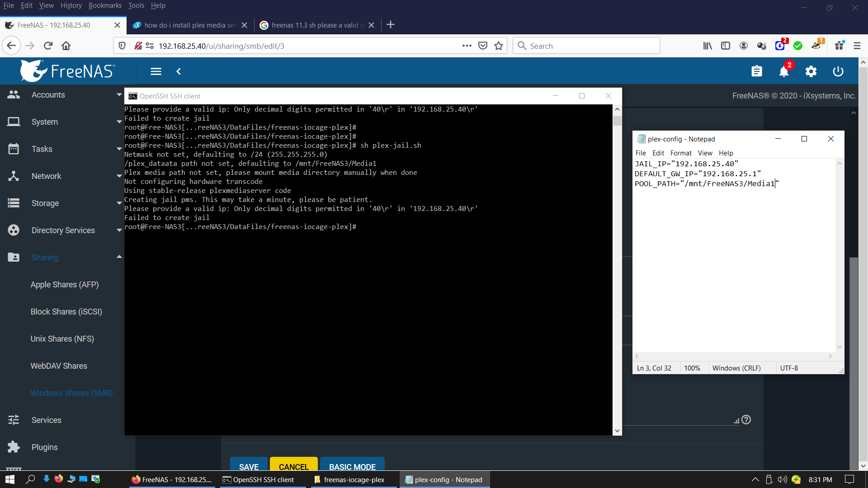Open Firefox Bookmarks menu
Screen dimensions: 868x488
point(105,5)
